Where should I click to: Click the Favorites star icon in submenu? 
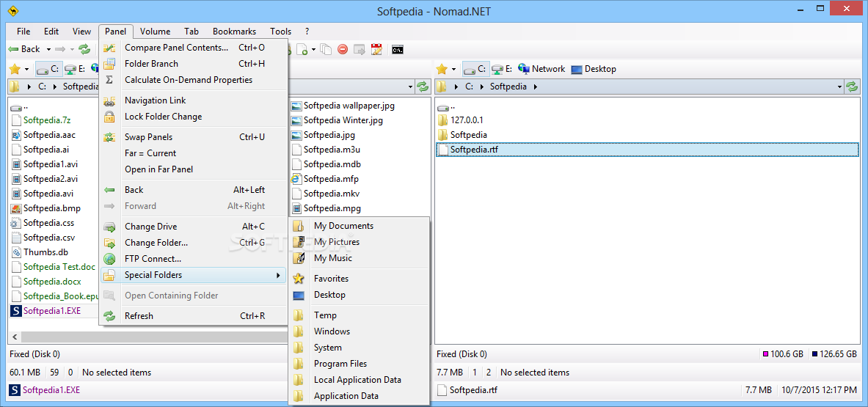[x=299, y=279]
